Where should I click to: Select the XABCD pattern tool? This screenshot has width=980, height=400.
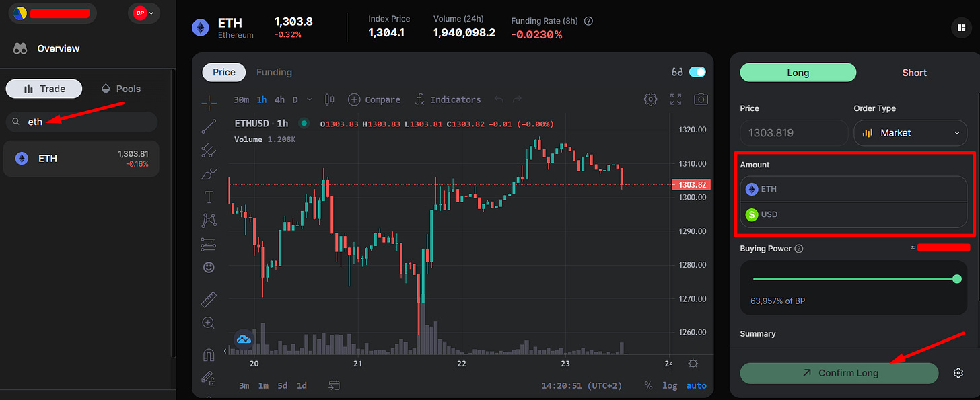(x=209, y=220)
